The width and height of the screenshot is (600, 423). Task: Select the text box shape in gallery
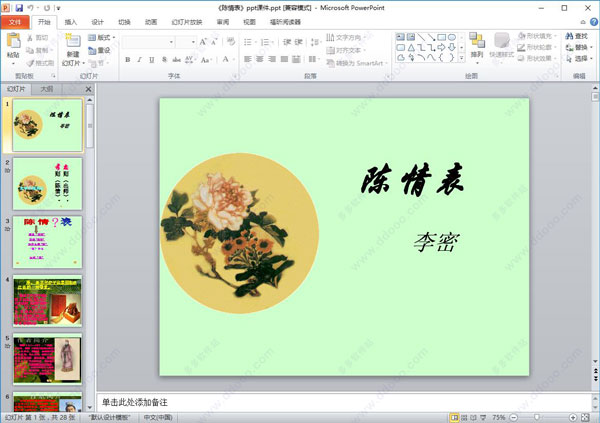tap(400, 37)
